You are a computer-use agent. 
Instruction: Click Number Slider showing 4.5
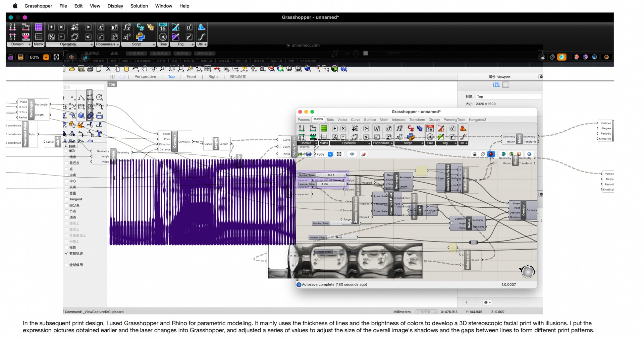click(x=333, y=238)
